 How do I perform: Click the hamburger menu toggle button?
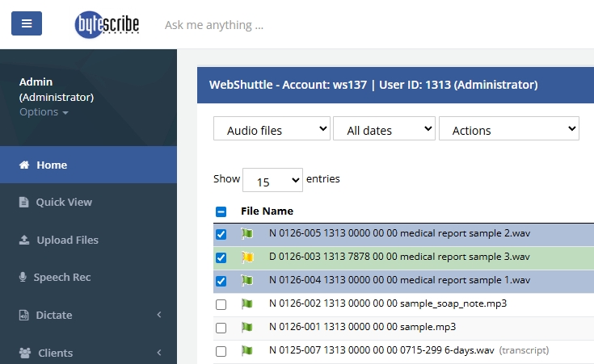[x=27, y=23]
